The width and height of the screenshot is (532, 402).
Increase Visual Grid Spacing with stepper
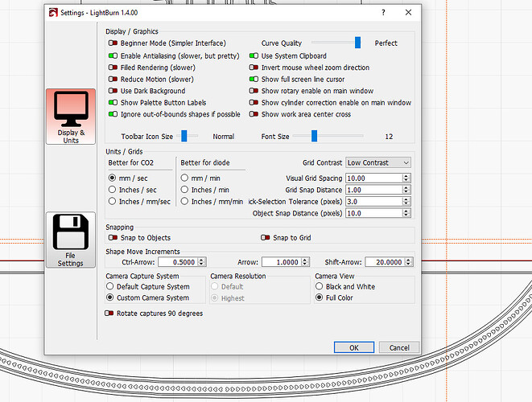click(407, 175)
